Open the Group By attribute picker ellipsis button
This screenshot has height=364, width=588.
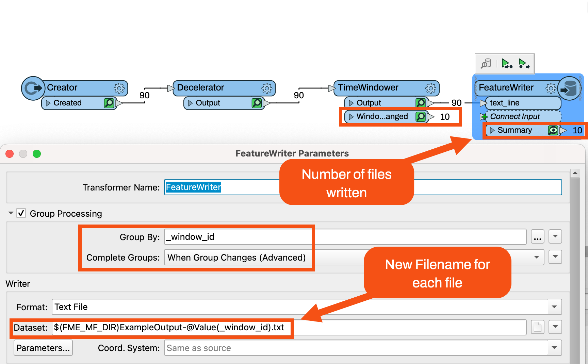pyautogui.click(x=538, y=237)
